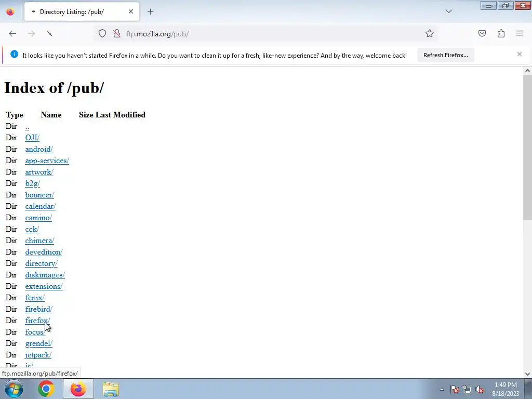Open the calendar/ directory
Viewport: 532px width, 399px height.
[x=41, y=206]
